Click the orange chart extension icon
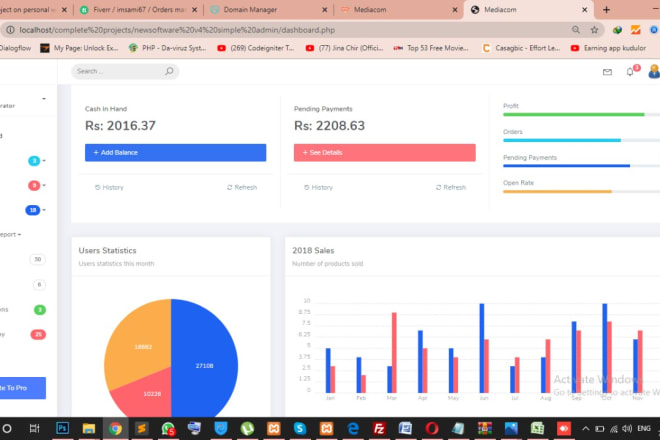660x440 pixels. (x=636, y=30)
